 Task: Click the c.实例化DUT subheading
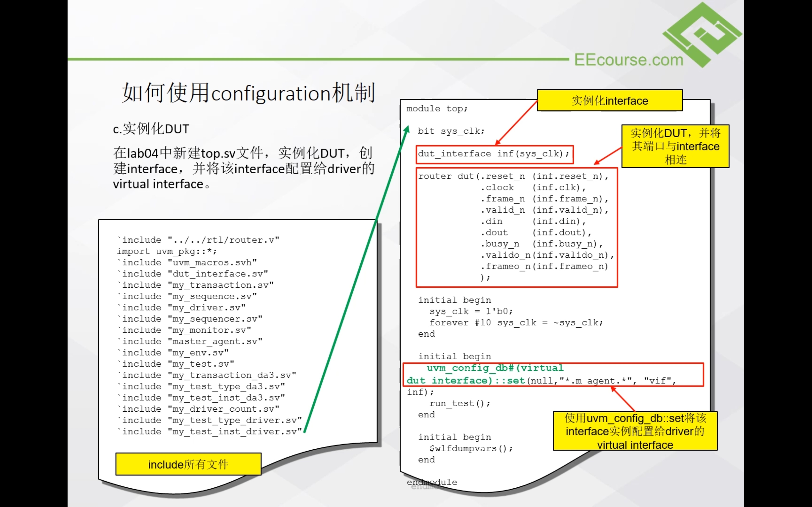coord(151,129)
